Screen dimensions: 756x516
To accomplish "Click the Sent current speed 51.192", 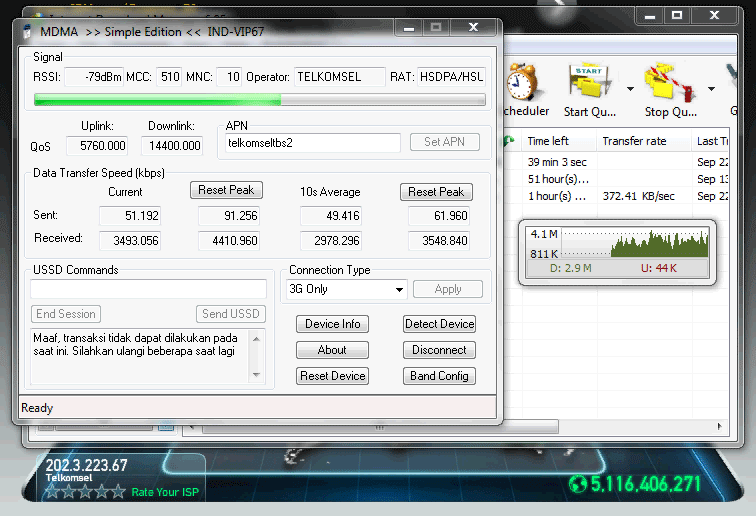I will coord(130,216).
